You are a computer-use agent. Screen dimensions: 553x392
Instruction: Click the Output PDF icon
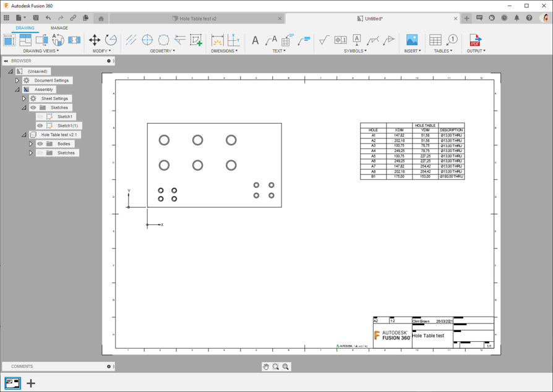474,40
